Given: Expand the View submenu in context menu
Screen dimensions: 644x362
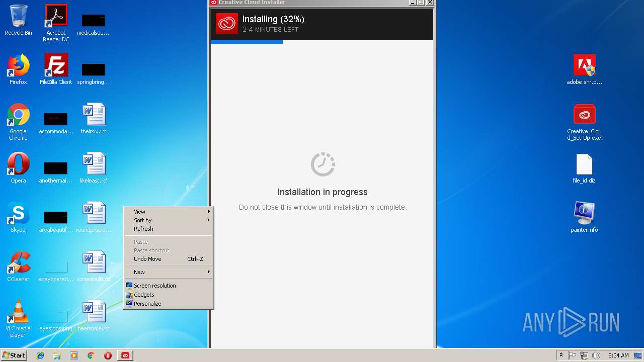Looking at the screenshot, I should pyautogui.click(x=169, y=212).
